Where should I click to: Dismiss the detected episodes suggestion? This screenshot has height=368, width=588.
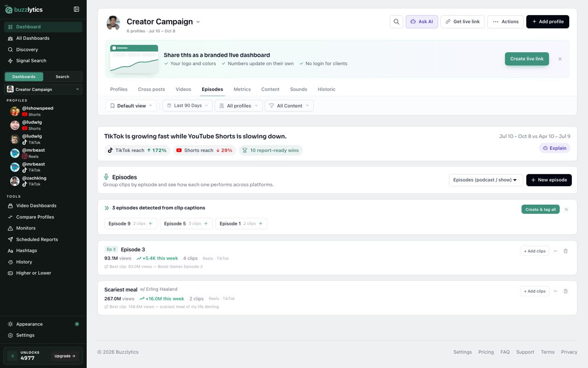click(x=566, y=209)
